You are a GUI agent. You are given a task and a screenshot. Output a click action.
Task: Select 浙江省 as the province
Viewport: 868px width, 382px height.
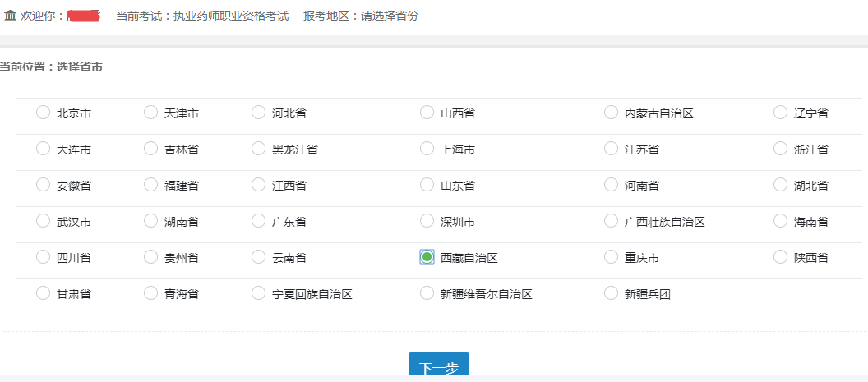coord(780,149)
